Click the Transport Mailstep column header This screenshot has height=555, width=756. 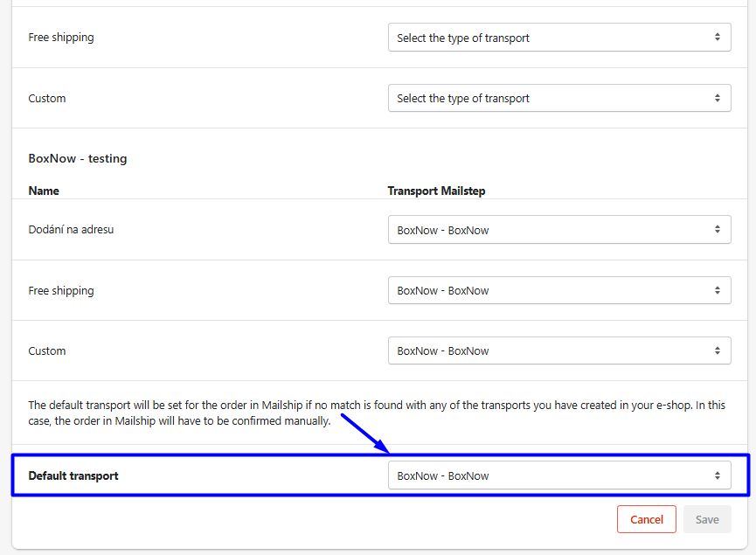point(437,190)
